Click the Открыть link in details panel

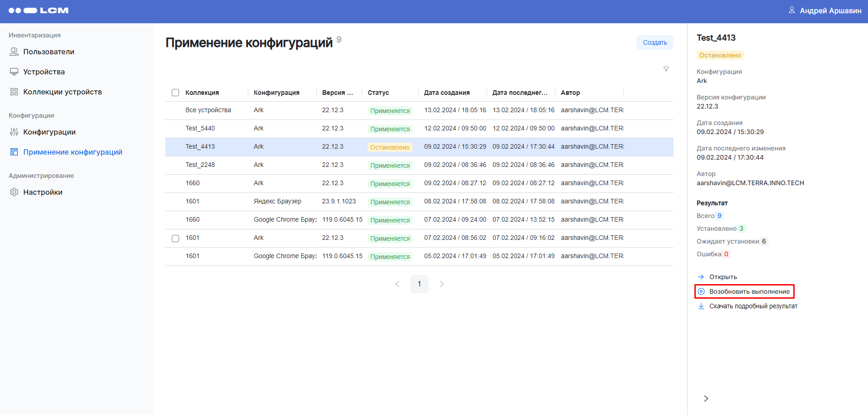pos(723,277)
